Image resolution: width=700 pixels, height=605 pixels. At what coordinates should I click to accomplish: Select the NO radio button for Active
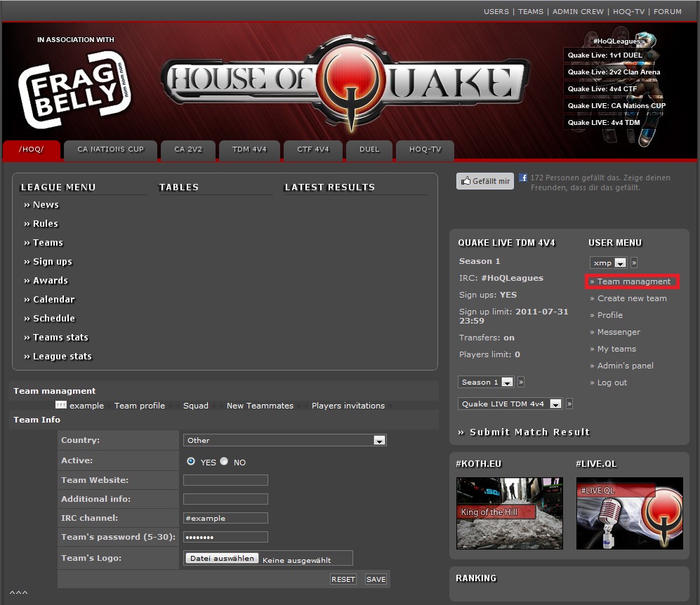point(224,461)
